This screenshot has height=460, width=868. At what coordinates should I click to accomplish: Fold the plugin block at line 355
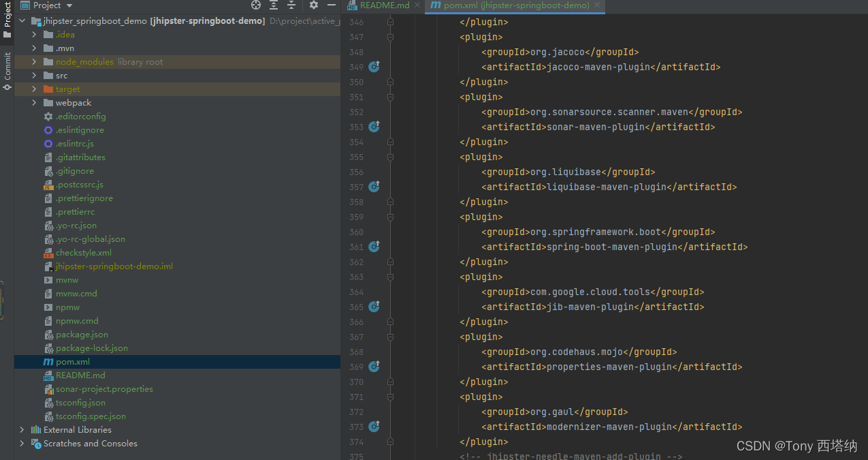(x=390, y=157)
